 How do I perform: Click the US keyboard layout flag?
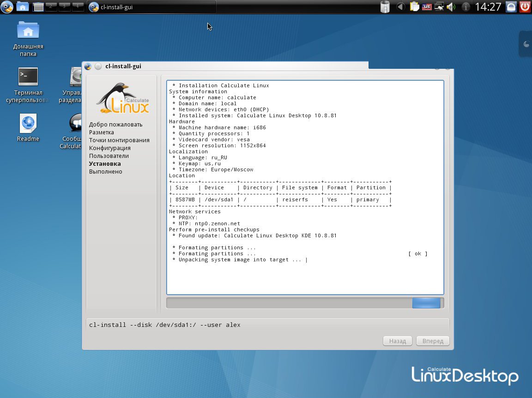(x=427, y=7)
